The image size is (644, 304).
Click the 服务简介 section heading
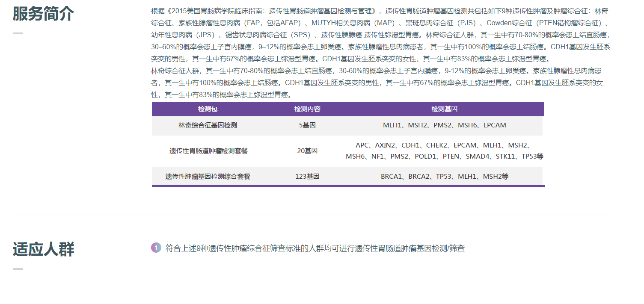coord(43,14)
